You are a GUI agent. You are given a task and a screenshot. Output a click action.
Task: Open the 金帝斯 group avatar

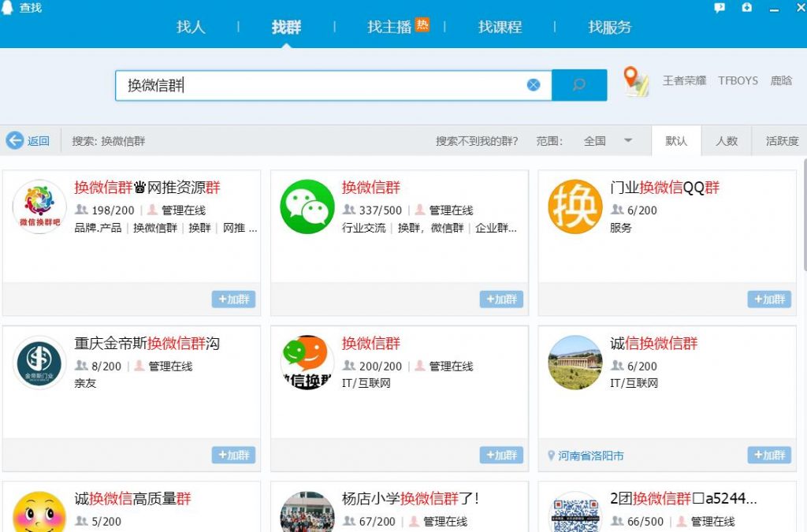39,363
